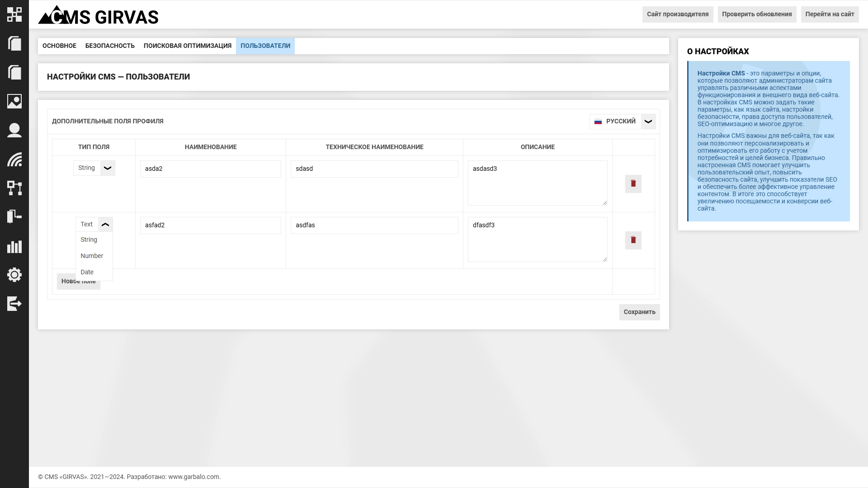Open the structure diagram sidebar icon
The height and width of the screenshot is (488, 868).
14,188
